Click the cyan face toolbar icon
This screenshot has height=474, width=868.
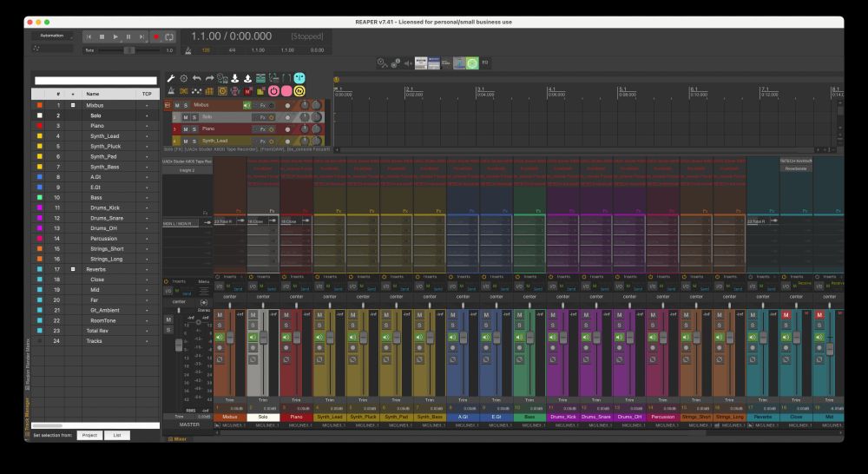pos(299,78)
